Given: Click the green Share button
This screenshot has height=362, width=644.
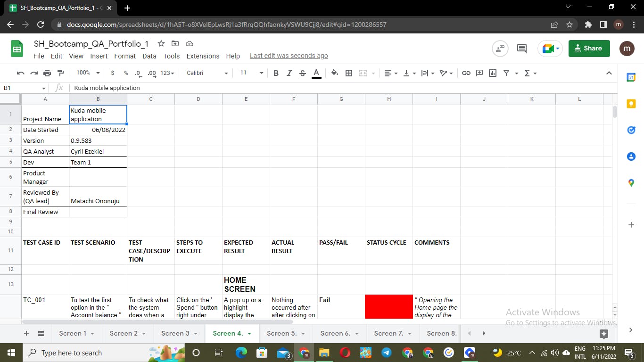Looking at the screenshot, I should click(x=589, y=48).
